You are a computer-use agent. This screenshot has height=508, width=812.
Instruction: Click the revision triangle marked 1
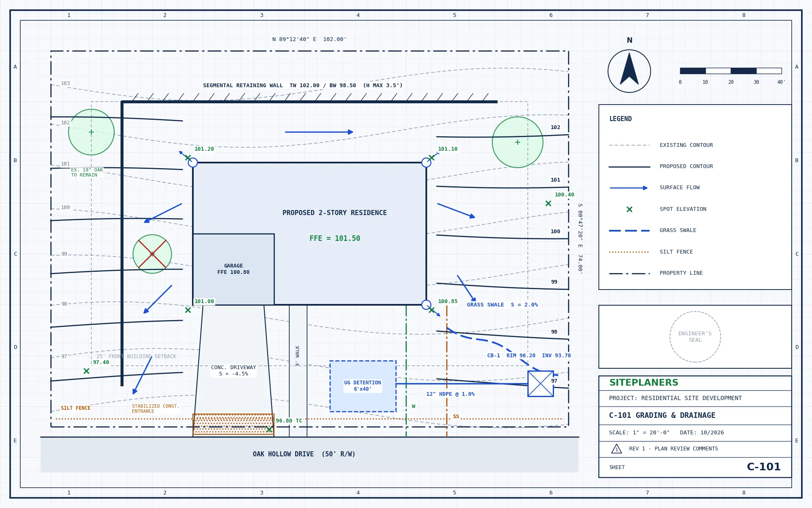617,449
